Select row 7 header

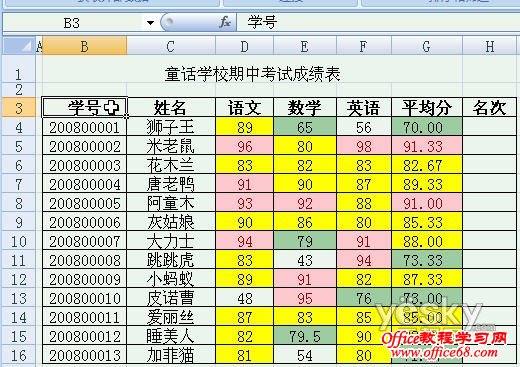pyautogui.click(x=19, y=184)
